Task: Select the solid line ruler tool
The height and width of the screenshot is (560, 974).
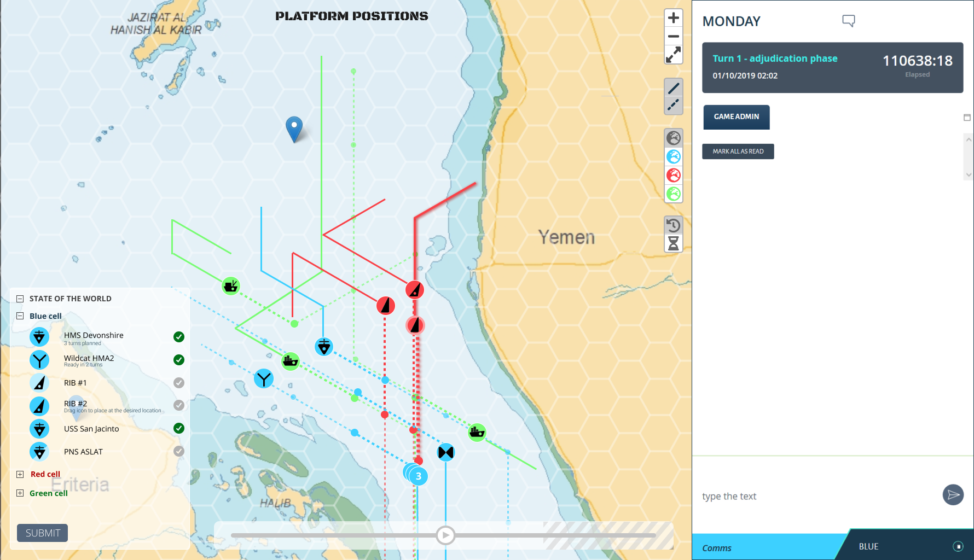Action: pos(674,87)
